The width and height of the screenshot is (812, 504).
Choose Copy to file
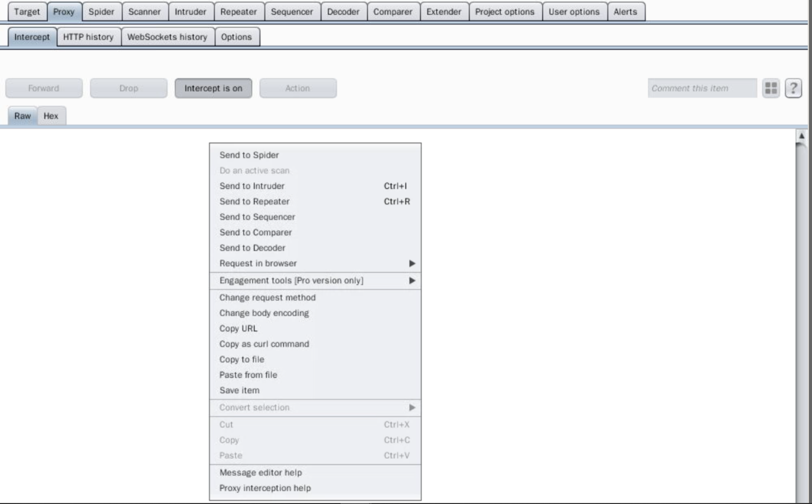pos(315,359)
